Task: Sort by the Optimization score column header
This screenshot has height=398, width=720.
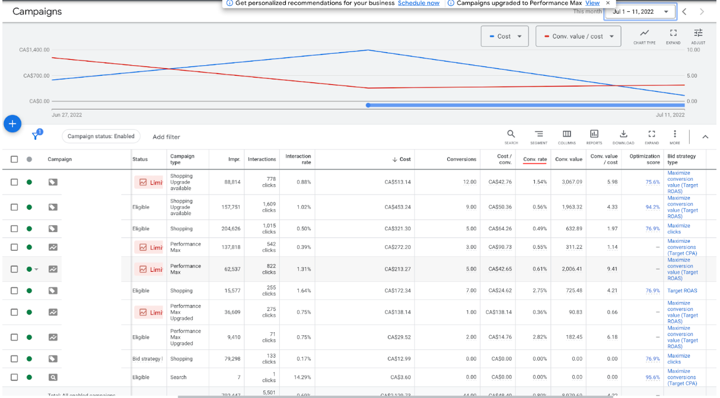Action: click(x=645, y=159)
